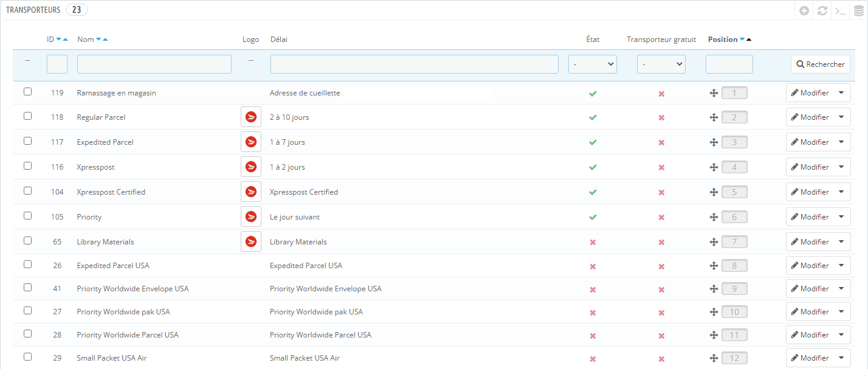Expand actions menu for Priority row

coord(842,216)
